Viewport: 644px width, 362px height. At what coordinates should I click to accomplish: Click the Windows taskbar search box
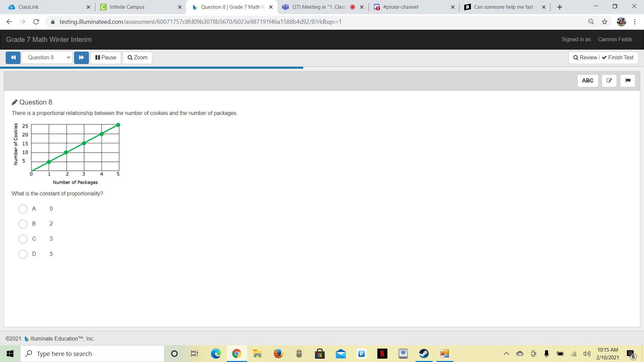click(x=92, y=354)
